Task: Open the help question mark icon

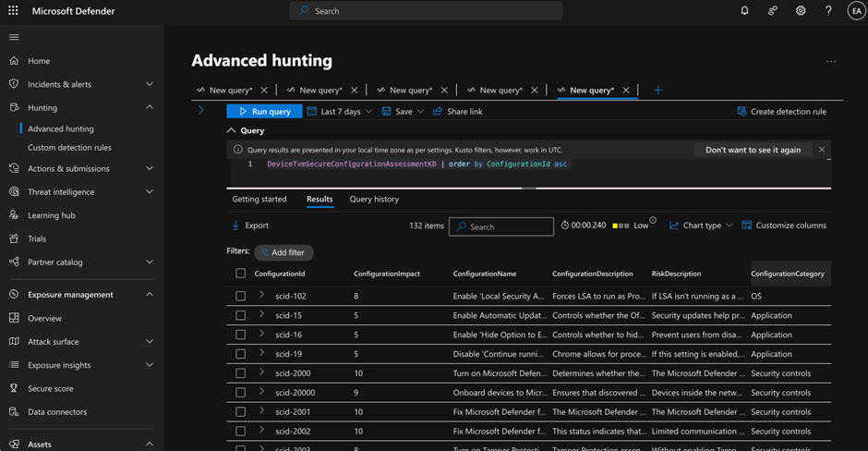Action: [x=828, y=10]
